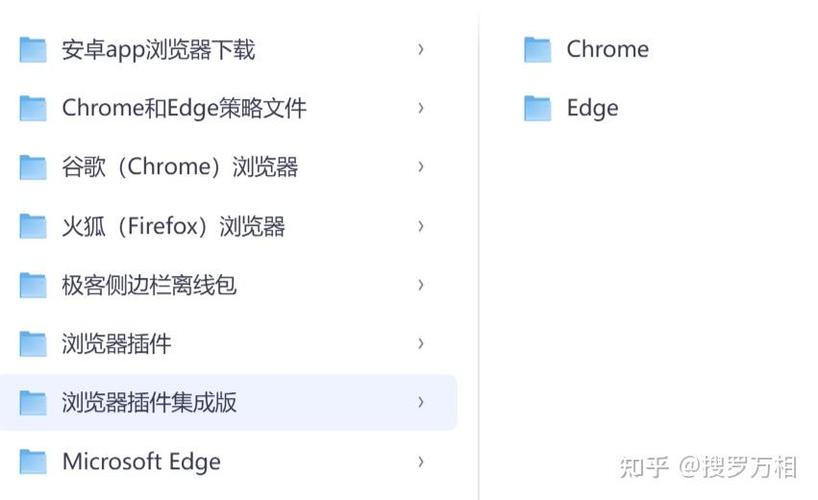Image resolution: width=818 pixels, height=500 pixels.
Task: Expand the Chrome和Edge策略文件 chevron arrow
Action: click(x=420, y=108)
